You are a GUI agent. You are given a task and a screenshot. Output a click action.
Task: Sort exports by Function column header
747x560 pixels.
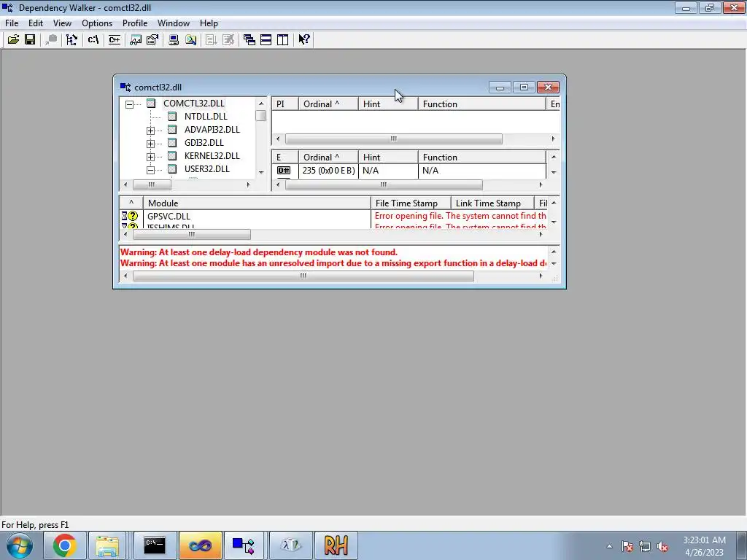[481, 157]
